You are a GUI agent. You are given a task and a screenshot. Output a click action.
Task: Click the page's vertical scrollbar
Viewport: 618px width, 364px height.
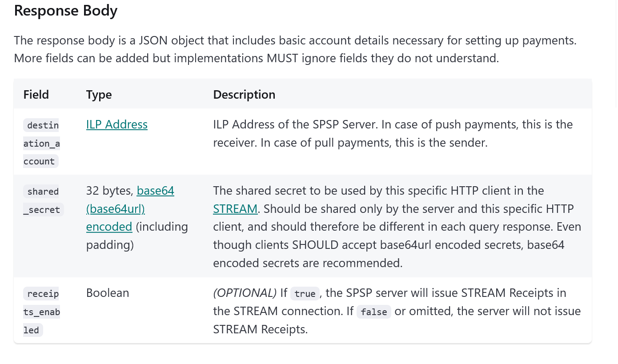616,53
